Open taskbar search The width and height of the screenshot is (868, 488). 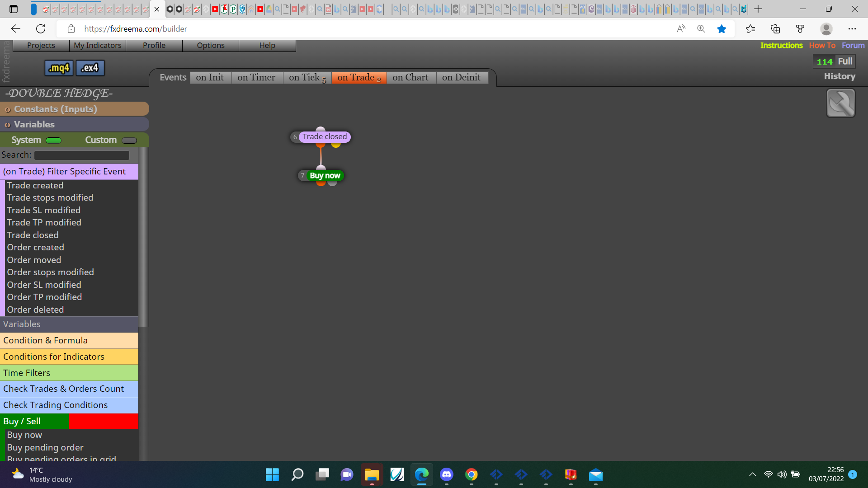point(297,474)
